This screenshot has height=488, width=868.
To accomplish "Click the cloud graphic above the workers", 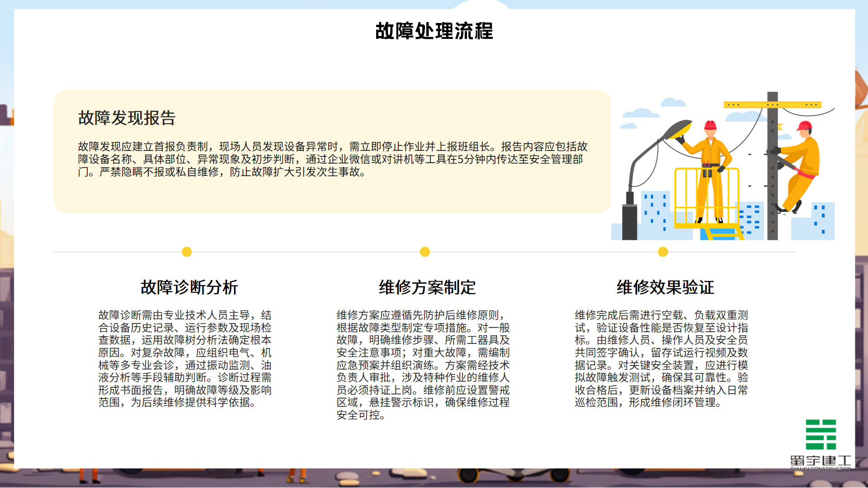I will (642, 113).
